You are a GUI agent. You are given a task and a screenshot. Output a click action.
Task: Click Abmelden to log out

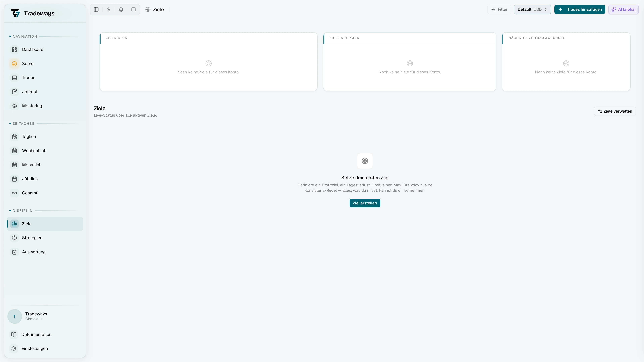(34, 319)
